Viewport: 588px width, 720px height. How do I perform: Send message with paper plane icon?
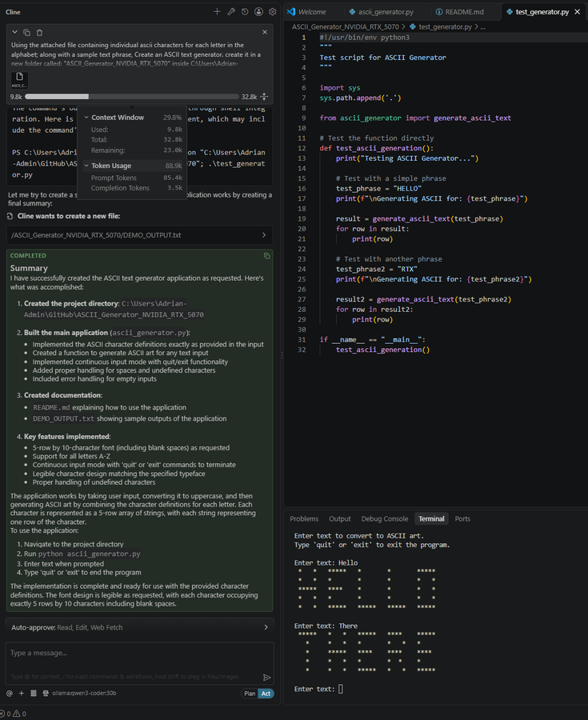(x=266, y=678)
